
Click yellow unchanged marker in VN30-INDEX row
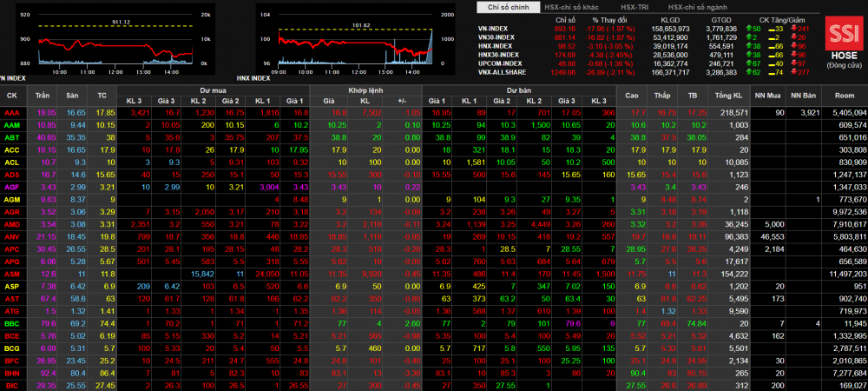click(x=771, y=37)
